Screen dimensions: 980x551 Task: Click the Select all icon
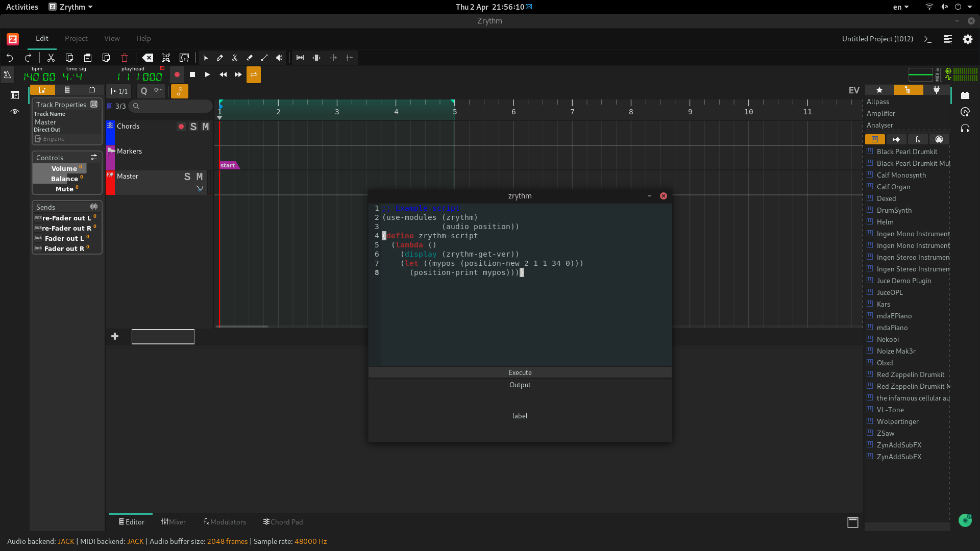point(166,58)
